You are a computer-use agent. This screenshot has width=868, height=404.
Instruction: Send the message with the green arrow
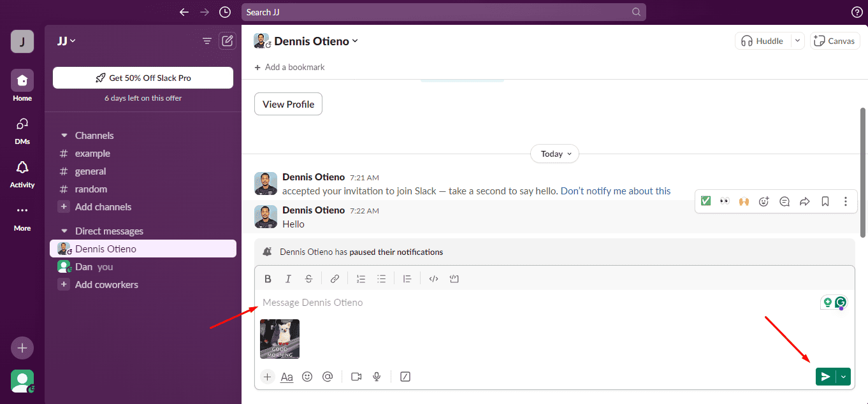(x=825, y=377)
